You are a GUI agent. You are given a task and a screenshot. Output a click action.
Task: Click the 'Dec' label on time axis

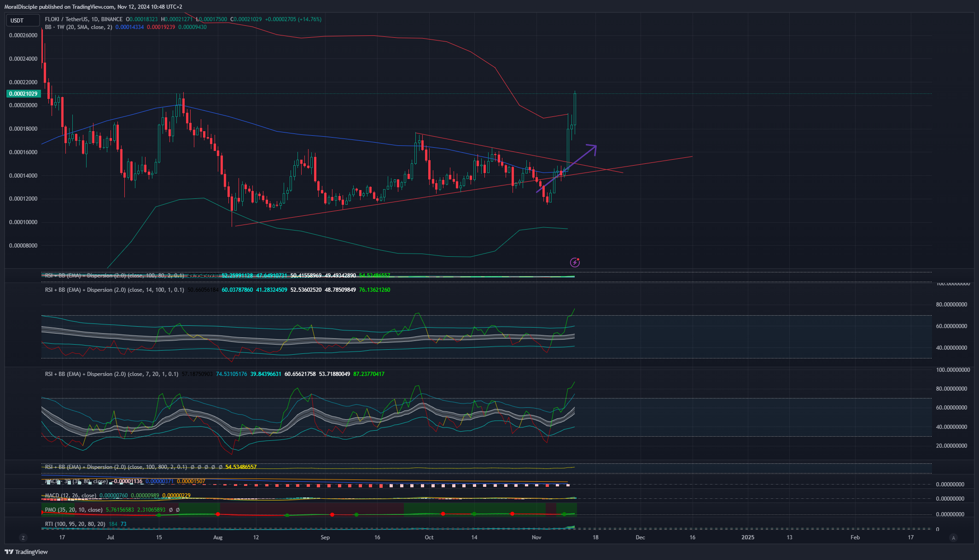click(x=641, y=537)
